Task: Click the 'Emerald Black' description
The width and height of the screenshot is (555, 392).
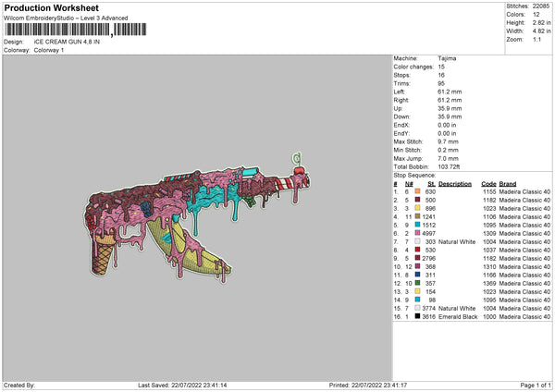Action: coord(458,316)
